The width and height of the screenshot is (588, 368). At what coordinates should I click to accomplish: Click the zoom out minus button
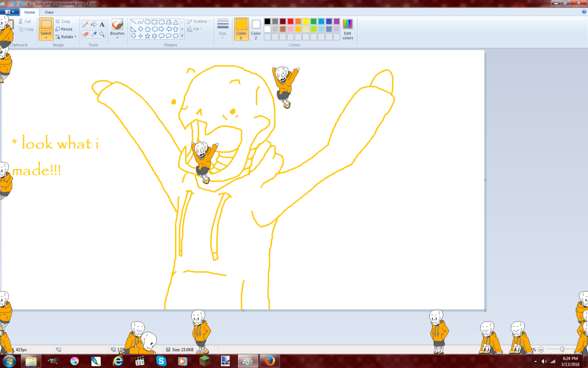[x=541, y=350]
